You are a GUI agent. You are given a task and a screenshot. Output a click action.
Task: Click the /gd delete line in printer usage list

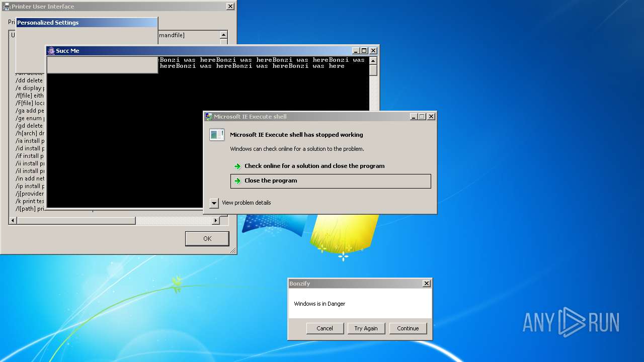click(29, 126)
